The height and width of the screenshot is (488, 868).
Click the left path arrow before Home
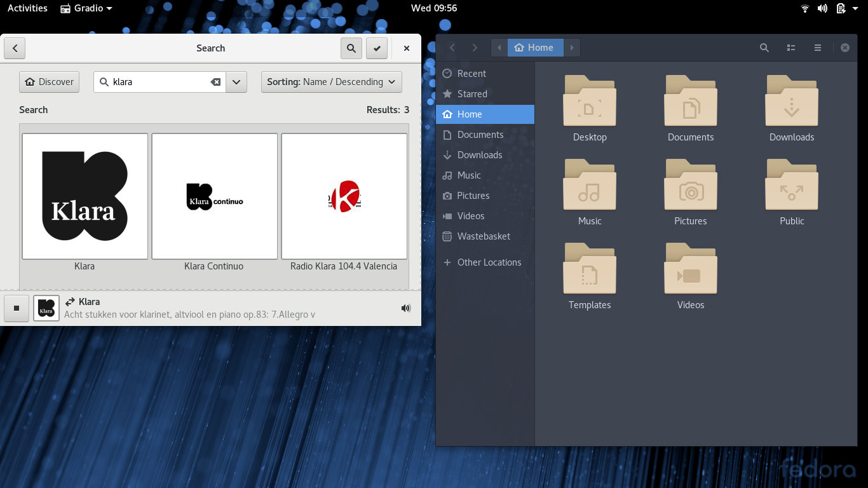pyautogui.click(x=499, y=48)
